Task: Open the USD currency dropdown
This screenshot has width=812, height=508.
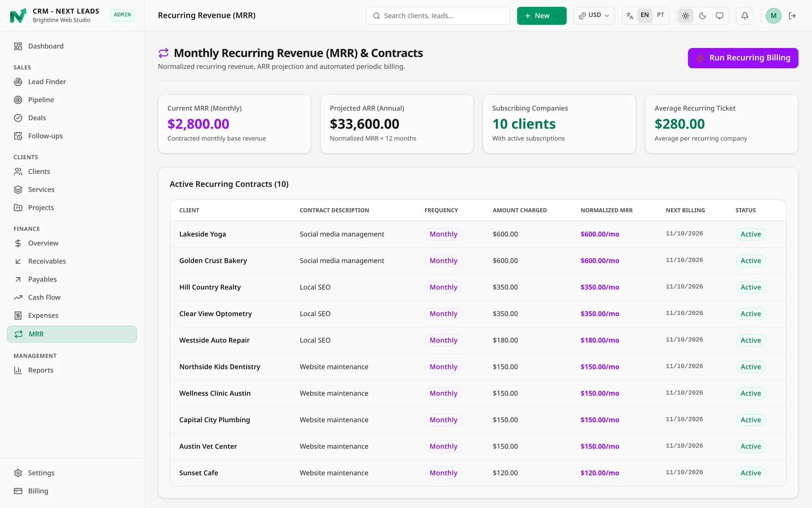Action: coord(594,16)
